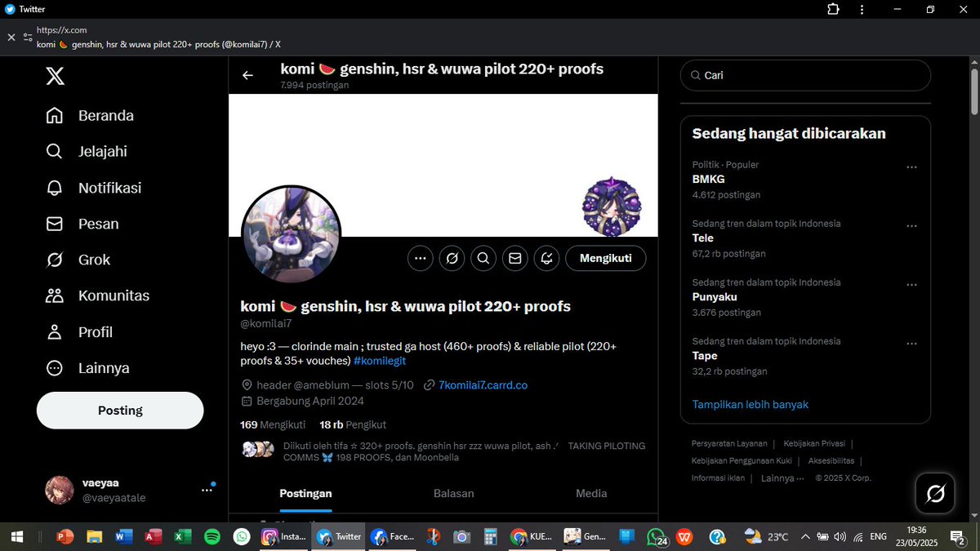Switch to Balasan tab

tap(453, 493)
